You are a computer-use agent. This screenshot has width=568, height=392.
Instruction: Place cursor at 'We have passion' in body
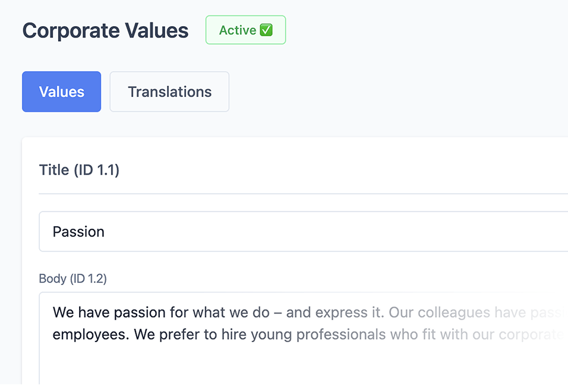coord(101,312)
